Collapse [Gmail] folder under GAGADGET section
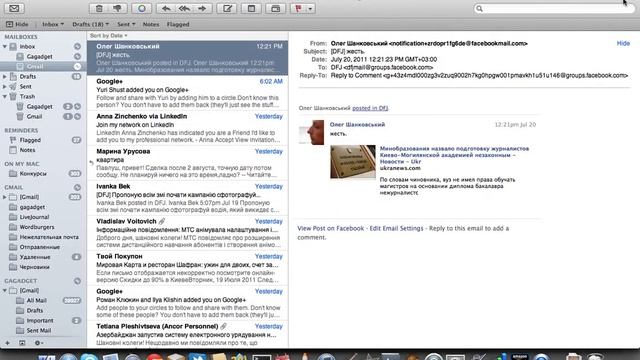 [5, 290]
